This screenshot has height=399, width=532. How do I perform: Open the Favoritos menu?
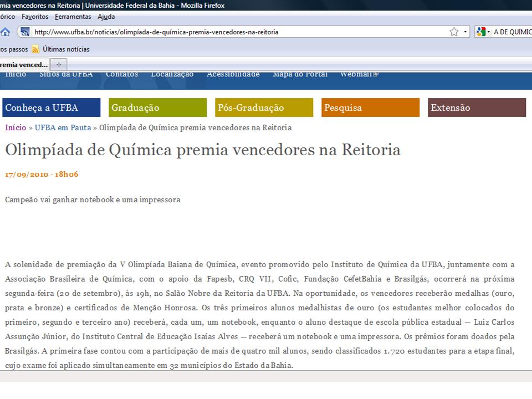35,17
